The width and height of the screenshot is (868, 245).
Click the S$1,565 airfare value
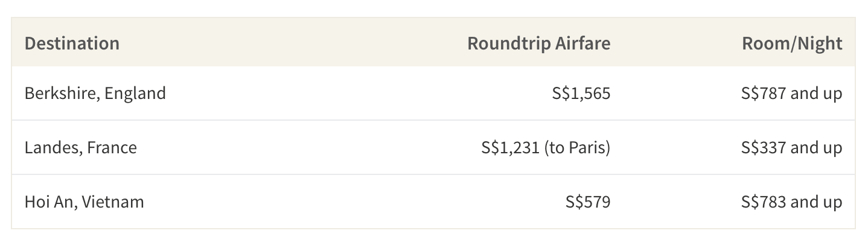581,93
